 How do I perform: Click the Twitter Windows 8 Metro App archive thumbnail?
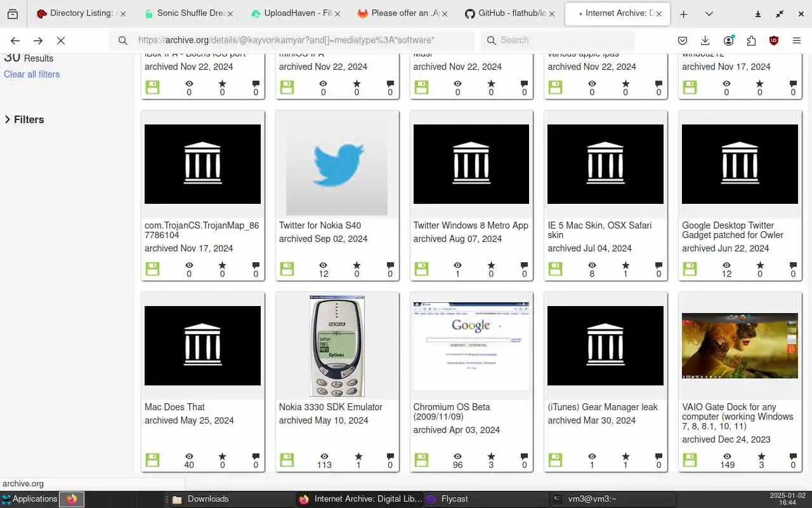pos(471,164)
